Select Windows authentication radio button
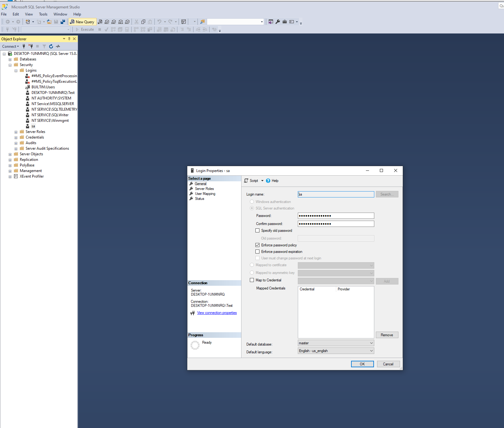Viewport: 504px width, 428px height. [252, 202]
